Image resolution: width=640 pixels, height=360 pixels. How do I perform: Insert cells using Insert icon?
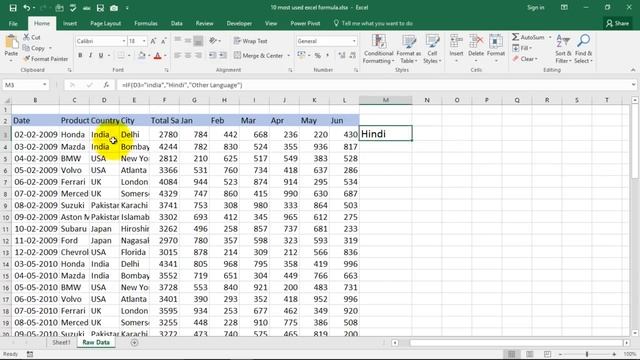click(x=456, y=49)
